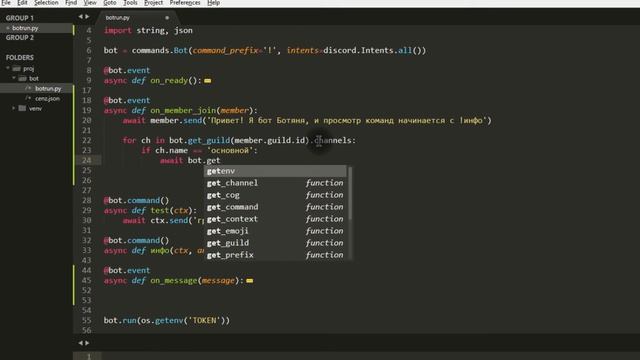Open the View menu
The height and width of the screenshot is (360, 640).
tap(90, 2)
